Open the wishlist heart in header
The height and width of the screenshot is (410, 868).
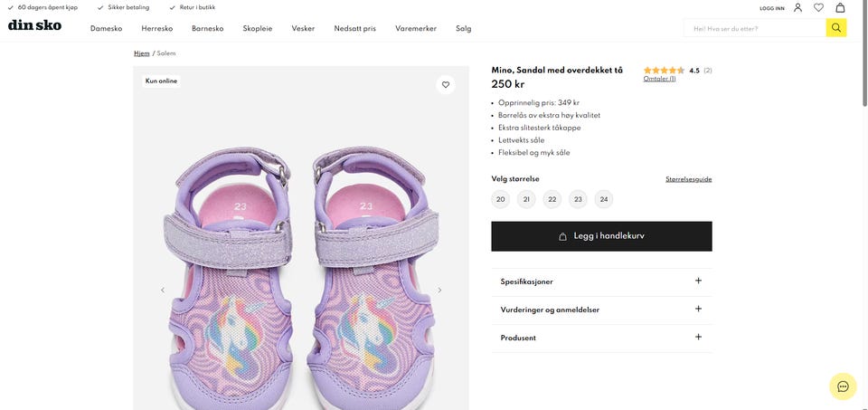tap(818, 8)
